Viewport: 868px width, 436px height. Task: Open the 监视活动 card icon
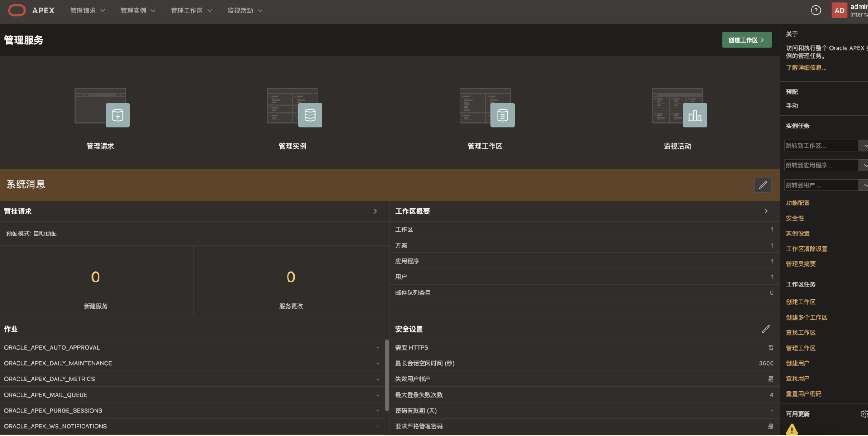tap(679, 107)
